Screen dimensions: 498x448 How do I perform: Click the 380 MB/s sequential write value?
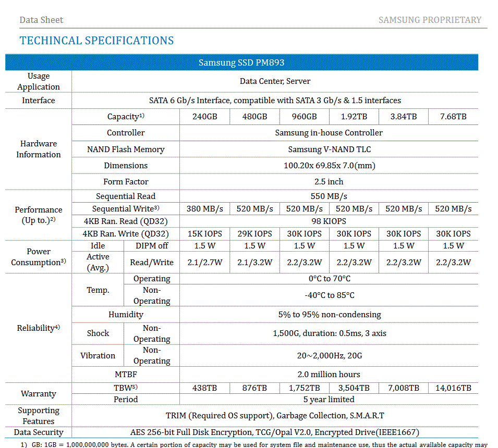click(x=204, y=209)
